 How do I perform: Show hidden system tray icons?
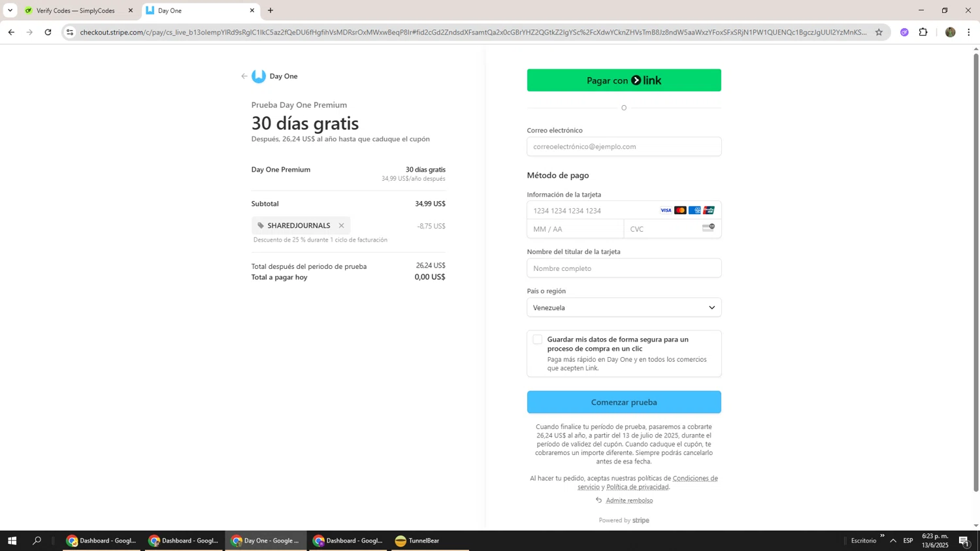(893, 541)
